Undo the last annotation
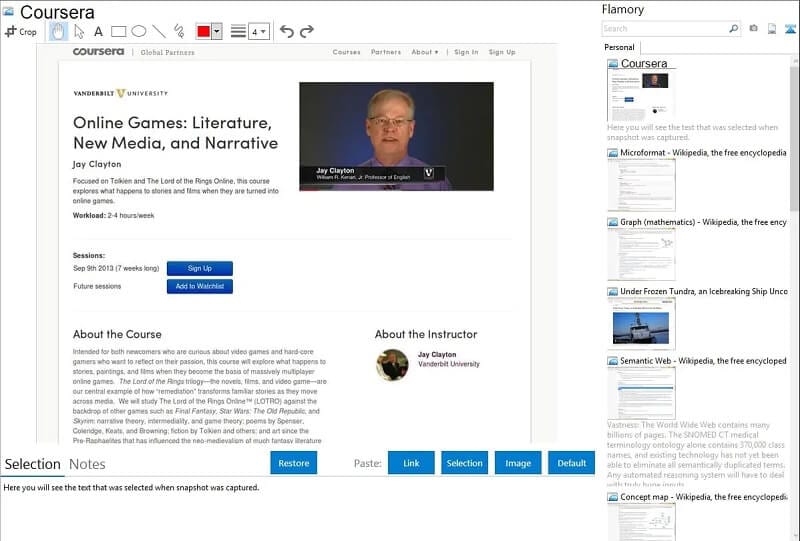 (x=287, y=32)
